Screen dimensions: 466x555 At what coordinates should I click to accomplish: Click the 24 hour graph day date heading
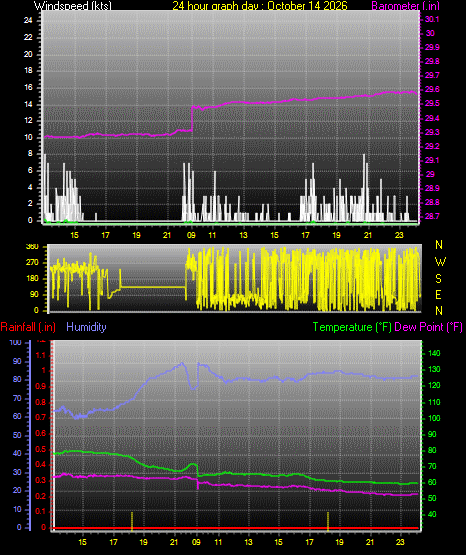click(x=260, y=5)
